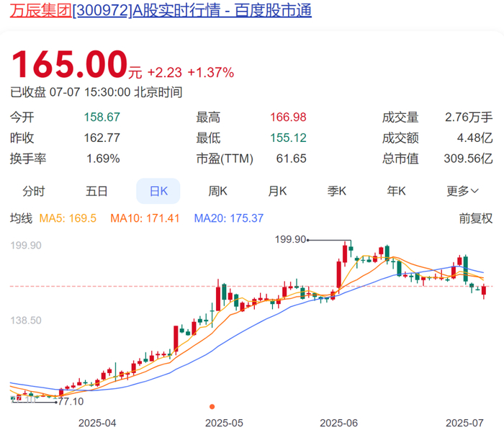This screenshot has width=504, height=430.
Task: Switch to the 季K tab
Action: click(x=337, y=192)
